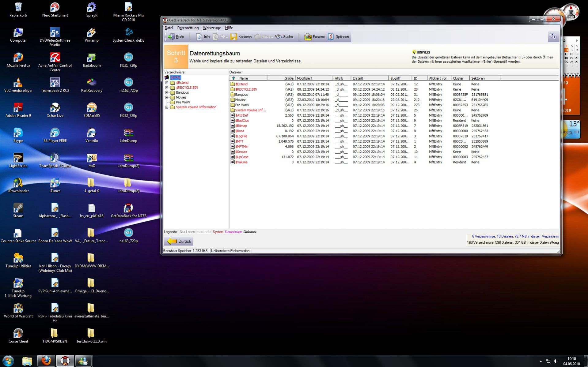This screenshot has width=588, height=367.
Task: Select the Adobe Reader 9 desktop icon
Action: coord(18,110)
